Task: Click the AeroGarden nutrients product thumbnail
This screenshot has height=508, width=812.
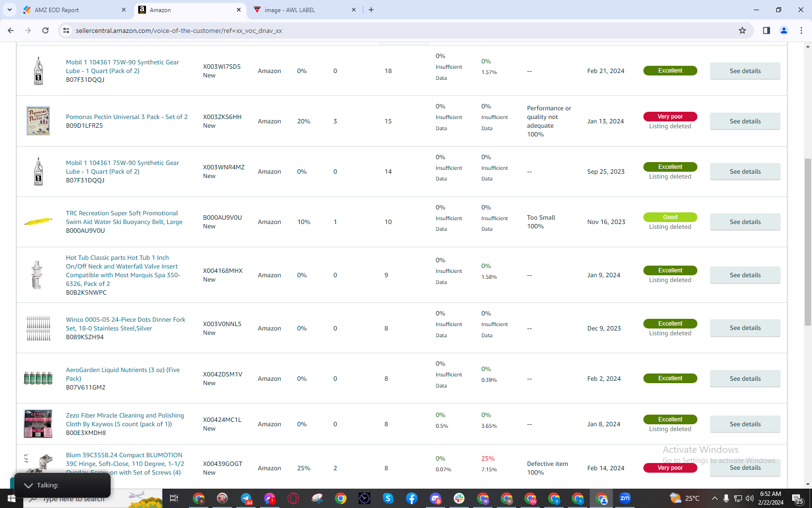Action: tap(38, 378)
